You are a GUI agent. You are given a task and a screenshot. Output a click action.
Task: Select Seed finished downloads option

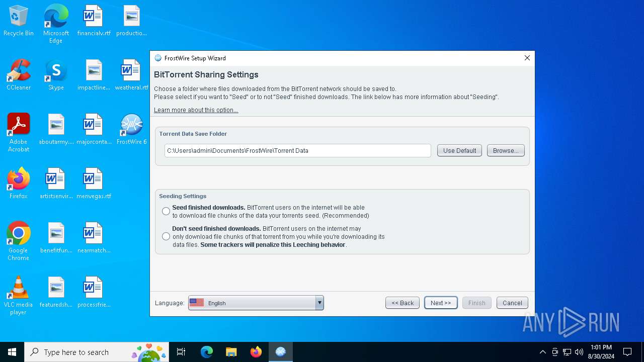point(166,212)
